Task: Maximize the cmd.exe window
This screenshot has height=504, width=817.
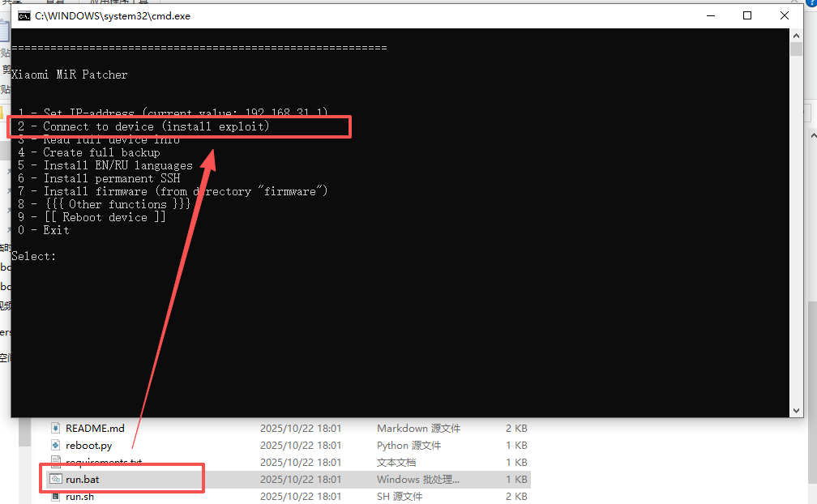Action: click(x=747, y=16)
